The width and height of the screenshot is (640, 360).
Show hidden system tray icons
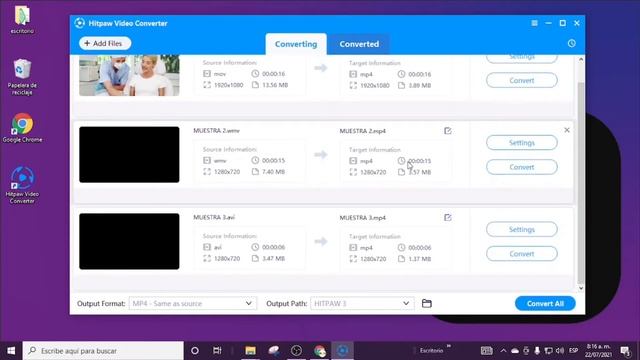coord(503,351)
